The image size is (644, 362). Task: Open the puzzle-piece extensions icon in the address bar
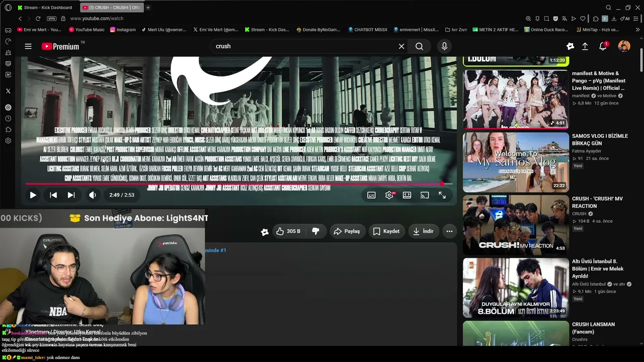pos(596,19)
